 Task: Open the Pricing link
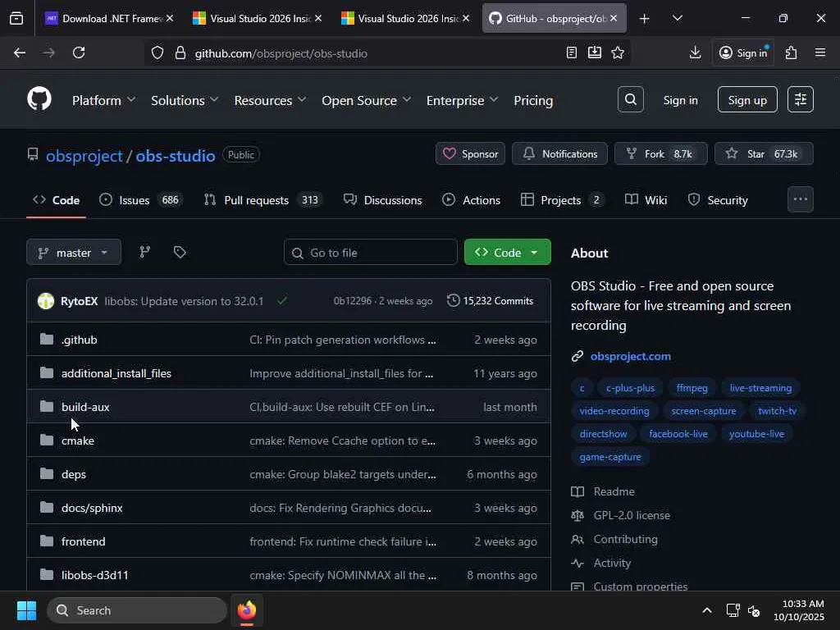coord(533,100)
